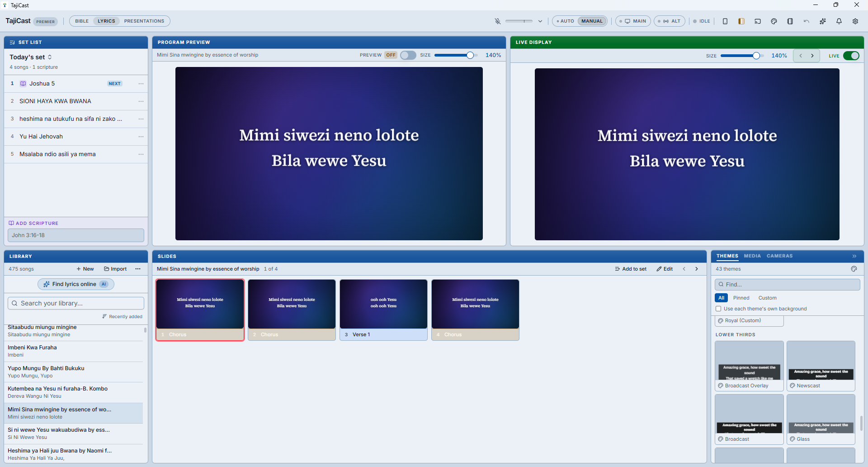Click the New song button
868x467 pixels.
tap(85, 269)
